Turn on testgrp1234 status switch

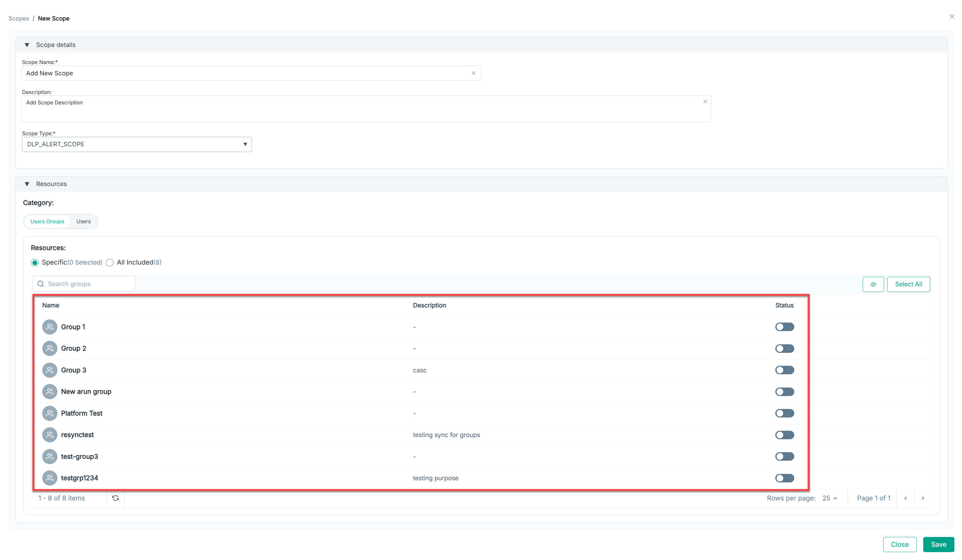pos(784,478)
